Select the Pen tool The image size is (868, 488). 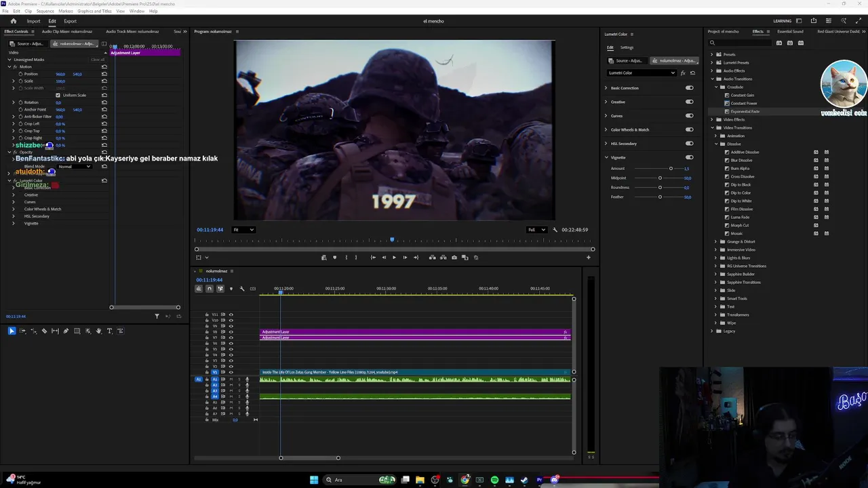click(66, 331)
